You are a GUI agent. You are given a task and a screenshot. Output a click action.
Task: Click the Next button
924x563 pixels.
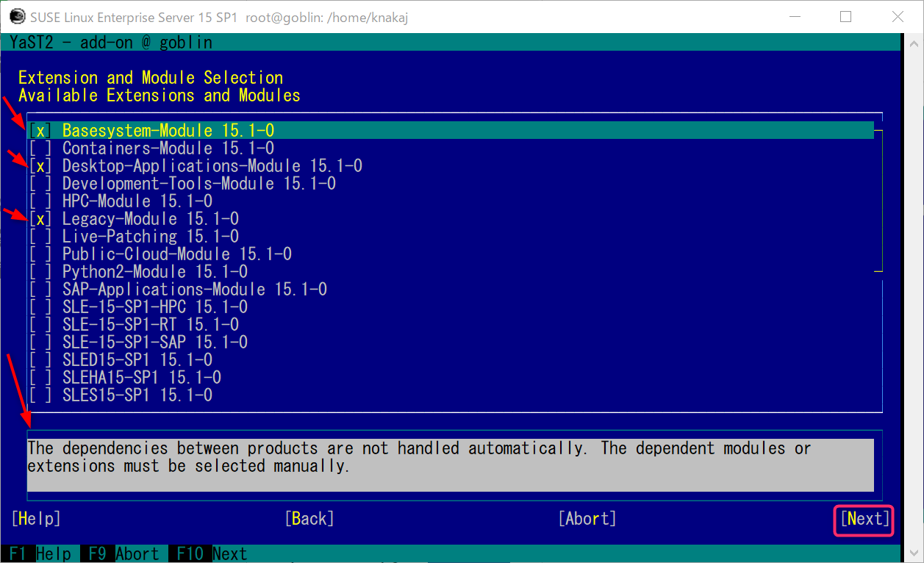point(864,520)
